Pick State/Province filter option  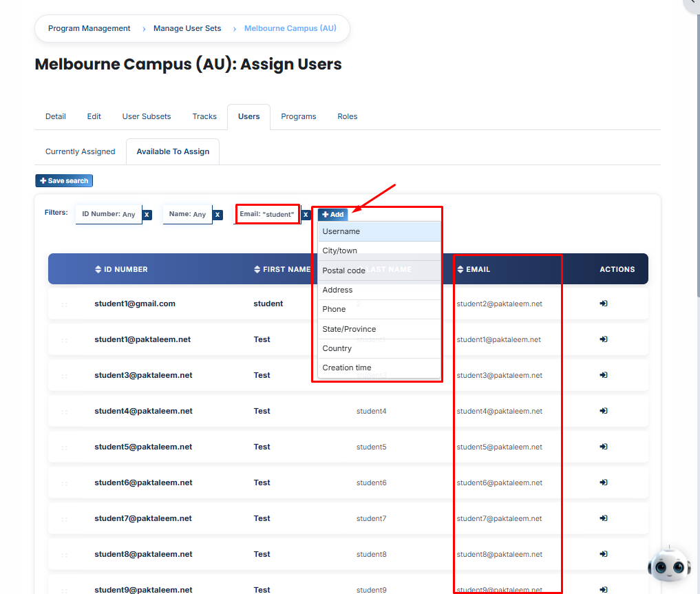(x=379, y=329)
